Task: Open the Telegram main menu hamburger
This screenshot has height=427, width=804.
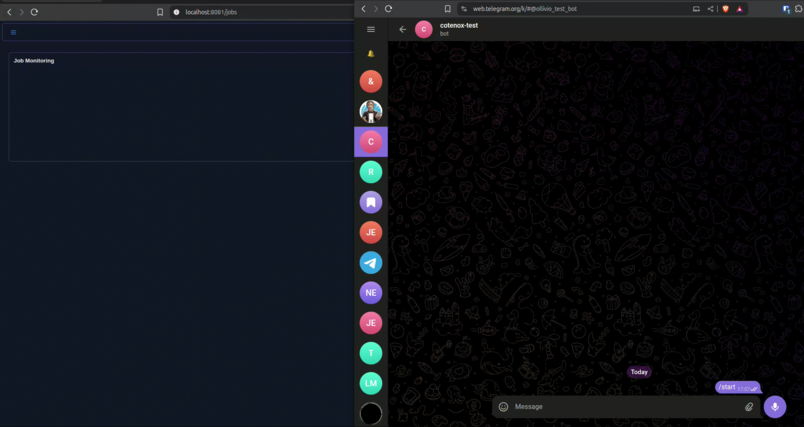Action: tap(371, 29)
